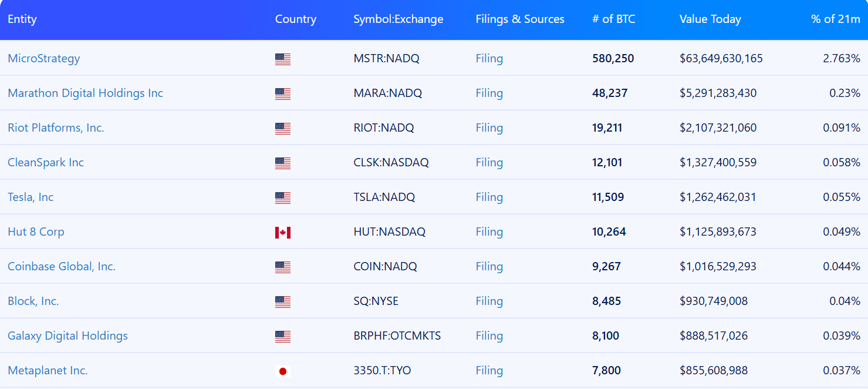Image resolution: width=868 pixels, height=389 pixels.
Task: Sort by the # of BTC column header
Action: 613,19
